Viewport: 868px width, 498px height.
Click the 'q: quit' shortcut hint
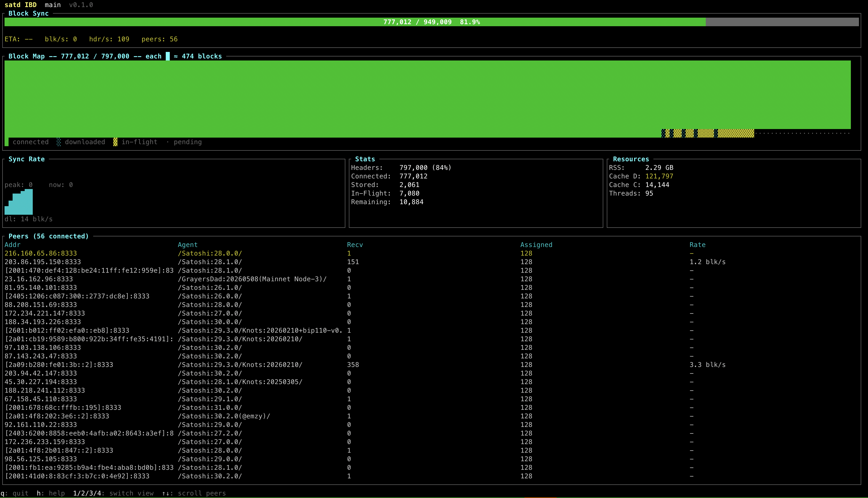14,493
